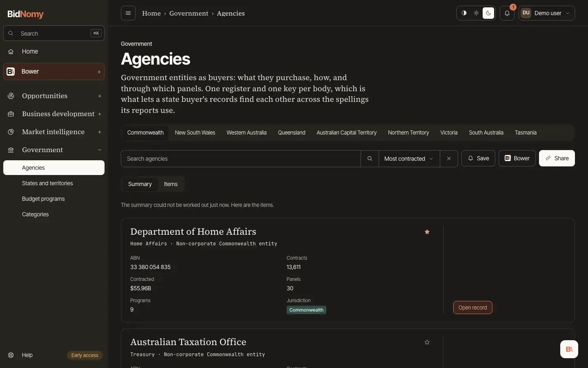The image size is (588, 368).
Task: Toggle the sidebar menu button
Action: (128, 13)
